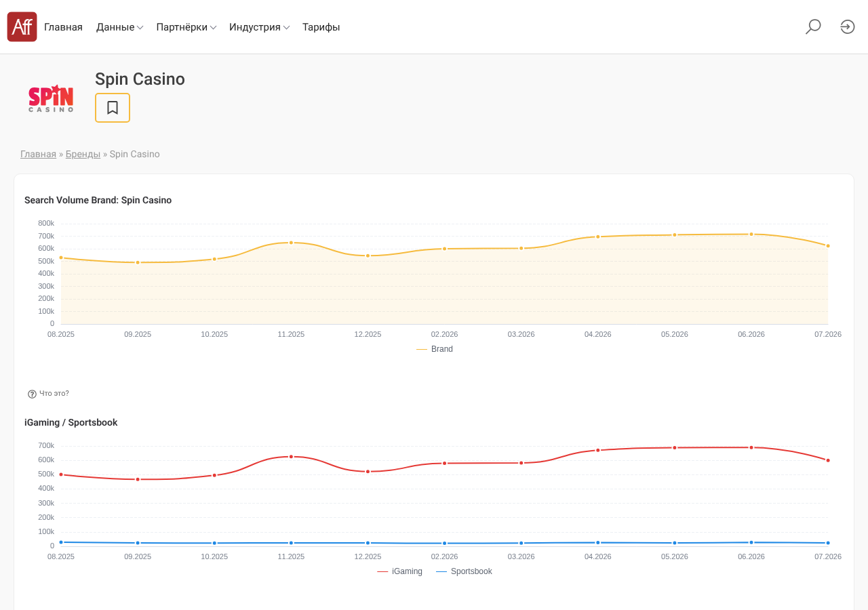Click the 'Spin Casino' page title
868x610 pixels.
[140, 79]
